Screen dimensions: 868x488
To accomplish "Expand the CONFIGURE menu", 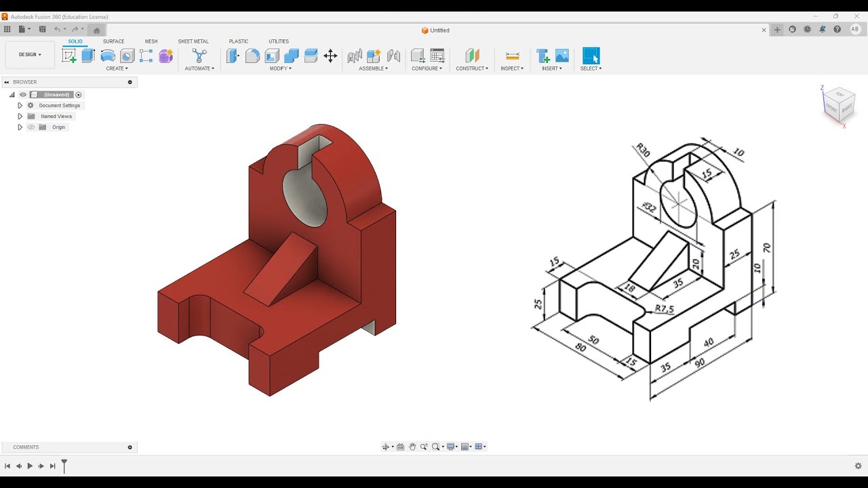I will [x=427, y=68].
